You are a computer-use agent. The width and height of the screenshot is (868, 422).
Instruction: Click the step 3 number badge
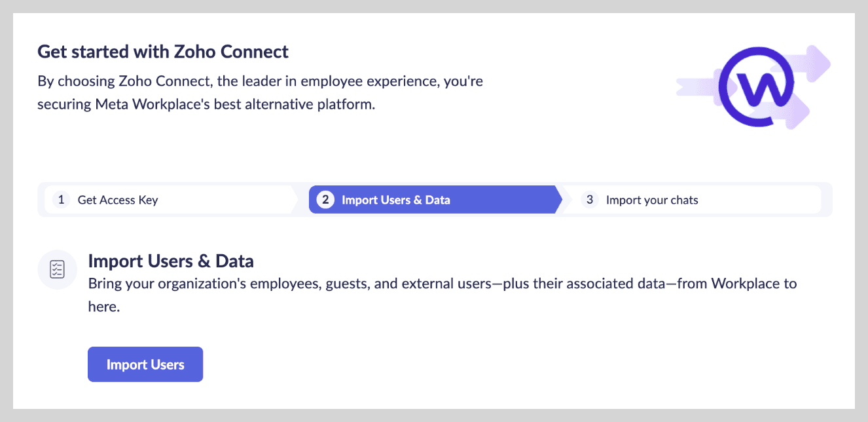589,200
